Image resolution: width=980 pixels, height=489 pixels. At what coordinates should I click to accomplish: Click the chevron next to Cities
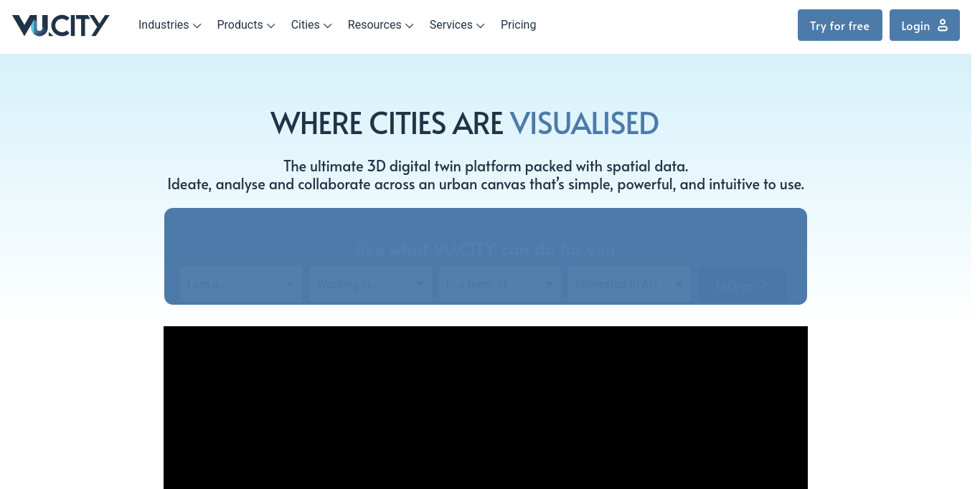(x=328, y=27)
